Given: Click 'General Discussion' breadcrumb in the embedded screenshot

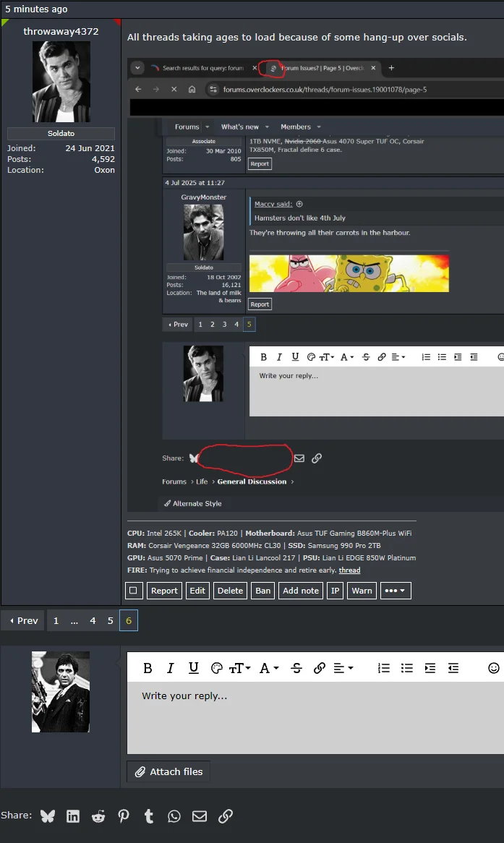Looking at the screenshot, I should click(252, 482).
